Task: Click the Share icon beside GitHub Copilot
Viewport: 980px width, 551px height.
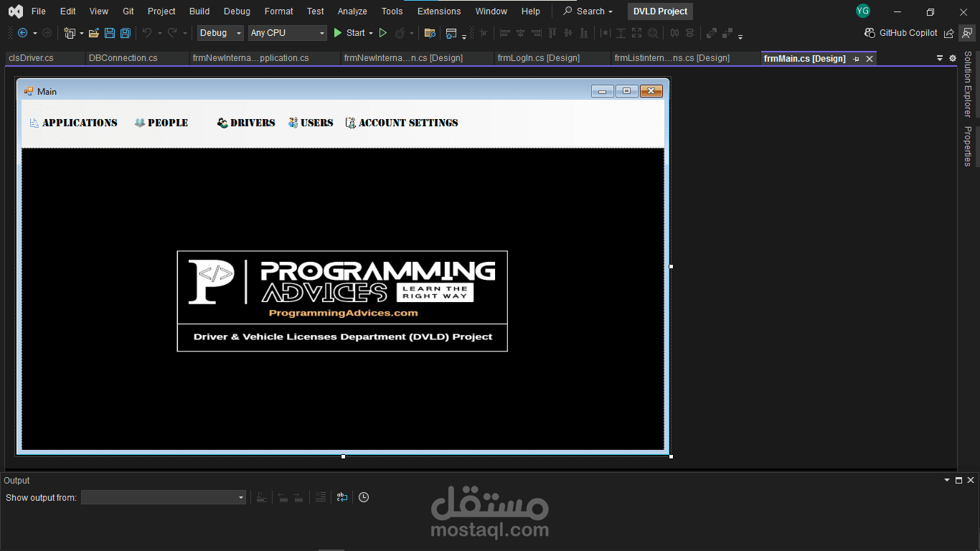Action: [949, 33]
